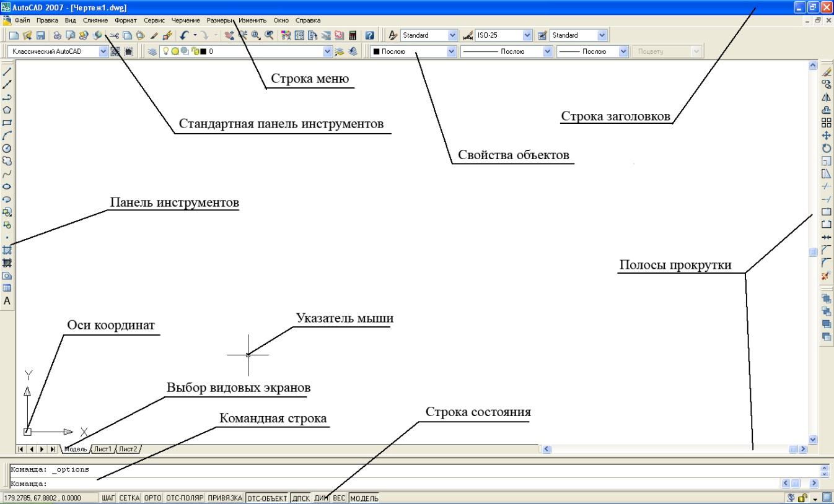Select the Offset tool

(x=826, y=110)
